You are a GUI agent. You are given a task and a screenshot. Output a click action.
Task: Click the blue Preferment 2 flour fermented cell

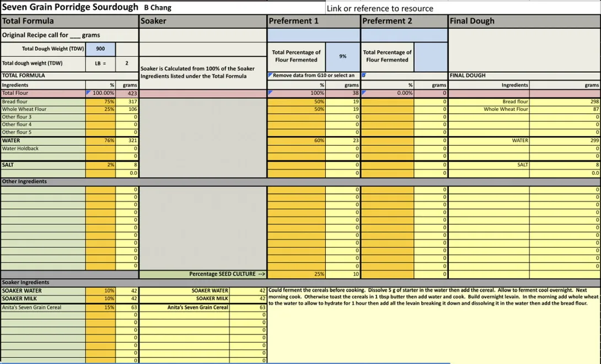(x=430, y=56)
